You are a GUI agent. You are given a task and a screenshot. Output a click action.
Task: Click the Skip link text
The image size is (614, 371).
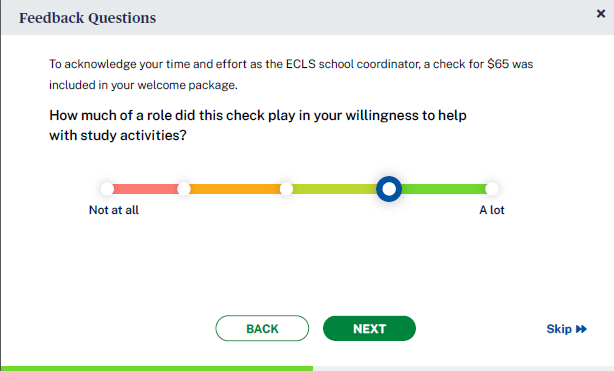coord(559,329)
